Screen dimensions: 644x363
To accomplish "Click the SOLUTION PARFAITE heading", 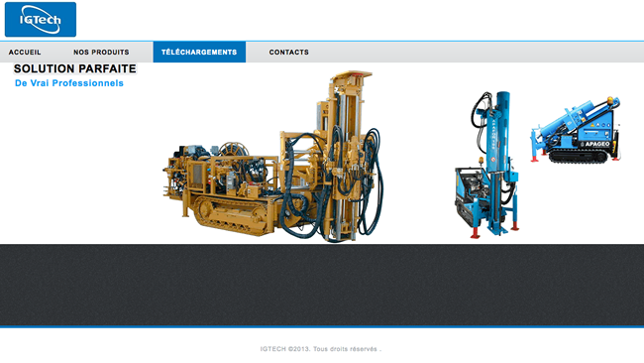I will 74,68.
